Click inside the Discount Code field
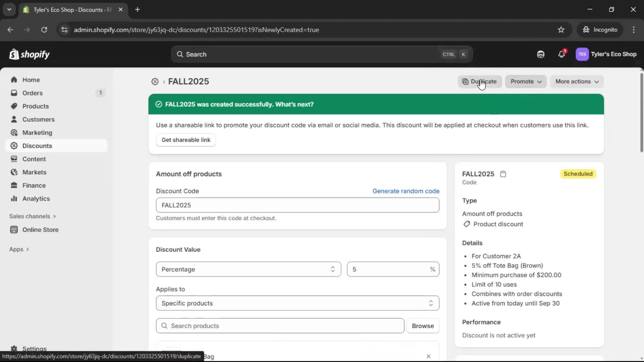Screen dimensions: 644x362 tap(297, 205)
